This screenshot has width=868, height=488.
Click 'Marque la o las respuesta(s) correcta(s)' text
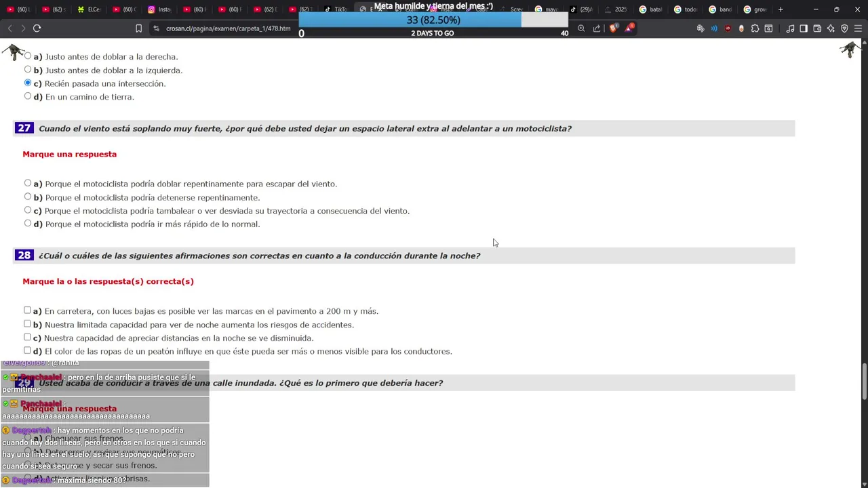pos(108,281)
